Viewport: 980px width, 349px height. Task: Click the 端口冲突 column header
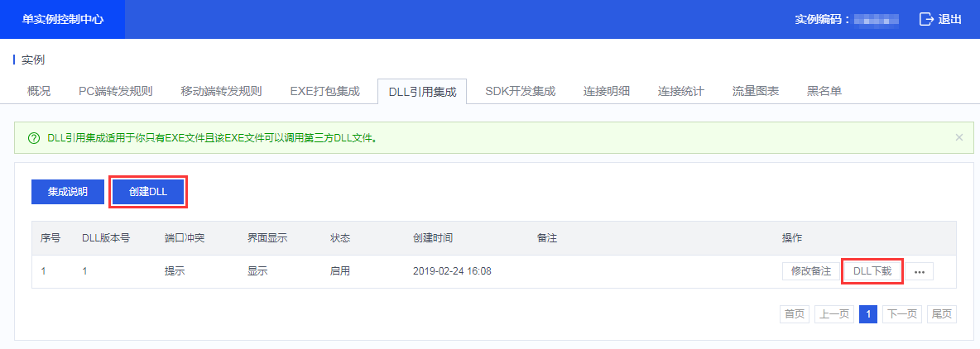coord(185,238)
